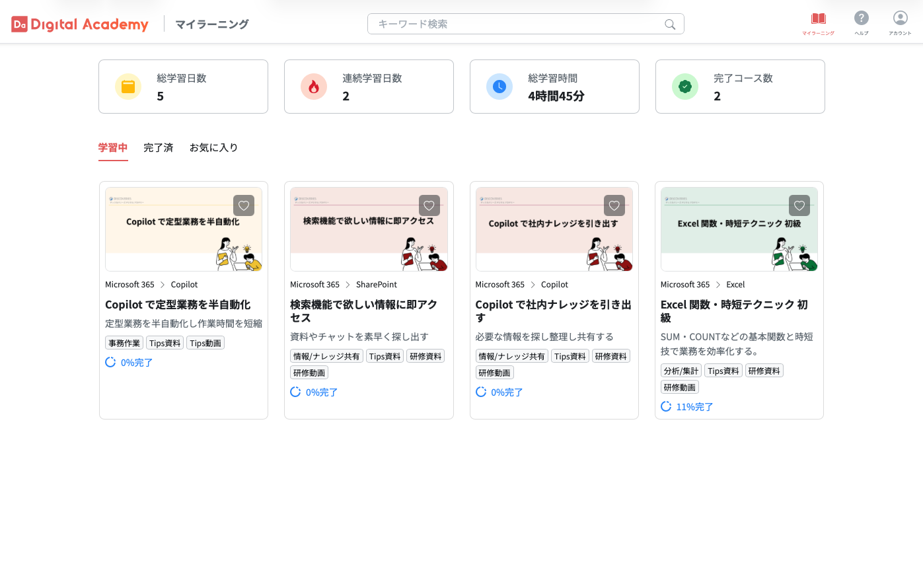
Task: Click the 連続学習日数 flame icon
Action: point(314,87)
